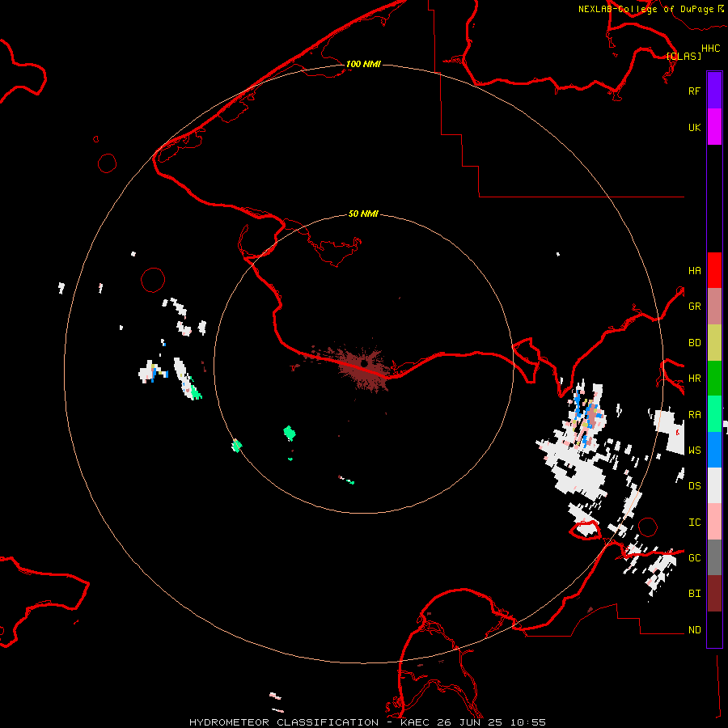Click the GC legend label
The image size is (728, 728).
pos(695,558)
